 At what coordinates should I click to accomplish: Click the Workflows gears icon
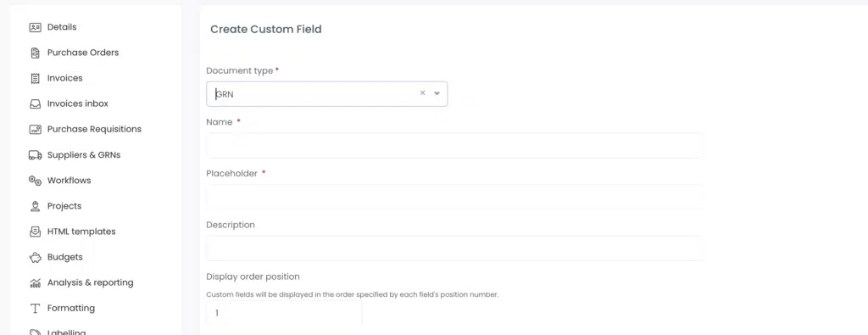pyautogui.click(x=36, y=181)
